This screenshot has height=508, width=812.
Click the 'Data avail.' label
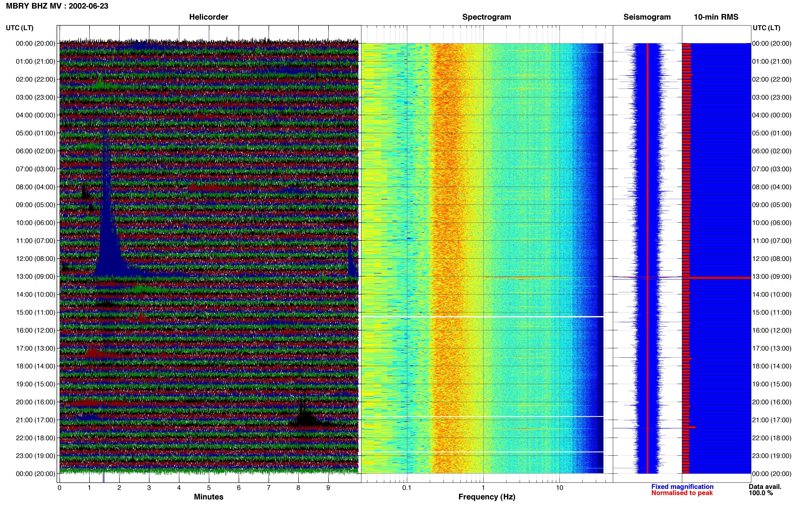[x=765, y=486]
